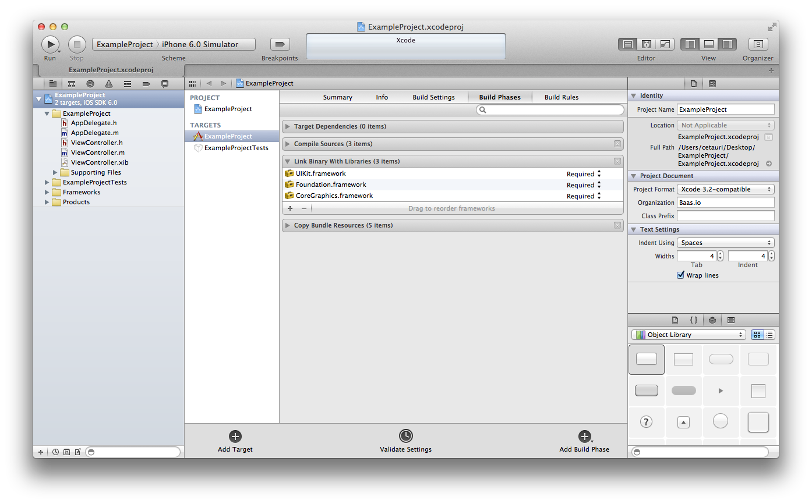812x504 pixels.
Task: Show the Code Snippet library
Action: (x=694, y=320)
